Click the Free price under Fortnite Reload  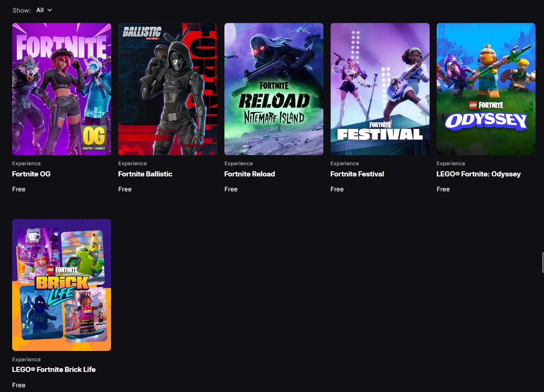point(231,189)
